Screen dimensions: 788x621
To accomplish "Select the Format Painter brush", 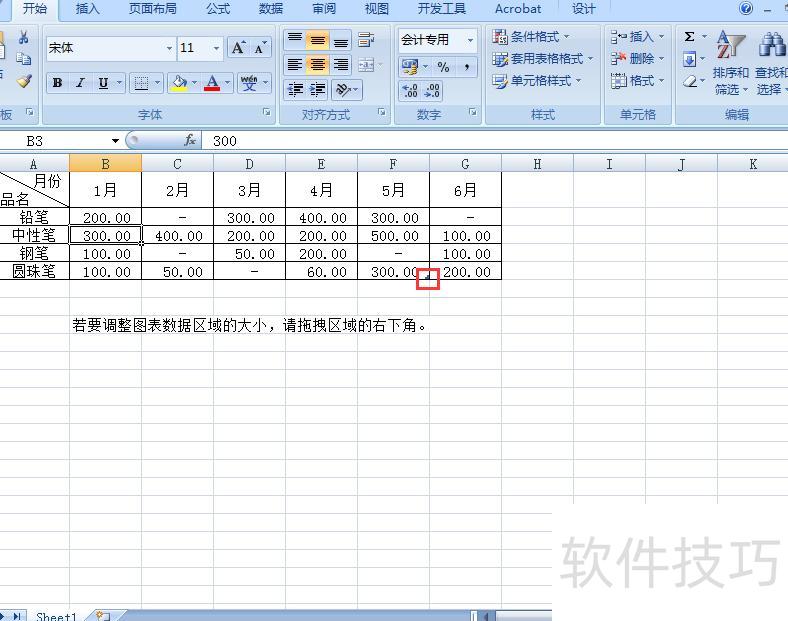I will pos(23,81).
